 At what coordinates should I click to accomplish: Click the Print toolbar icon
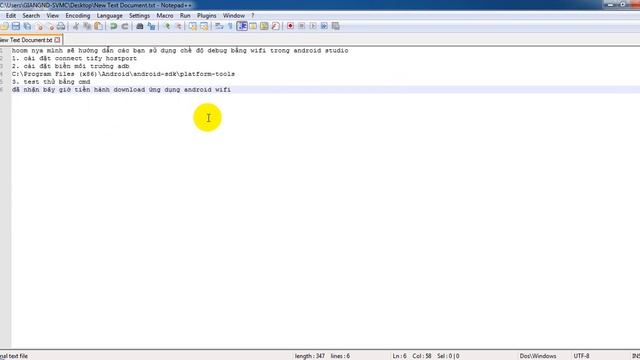tap(61, 26)
